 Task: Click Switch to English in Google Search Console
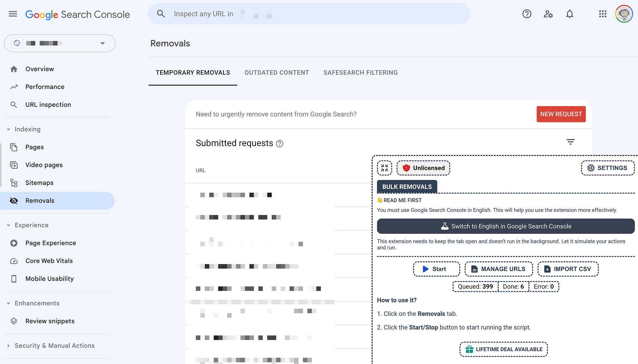pos(506,226)
